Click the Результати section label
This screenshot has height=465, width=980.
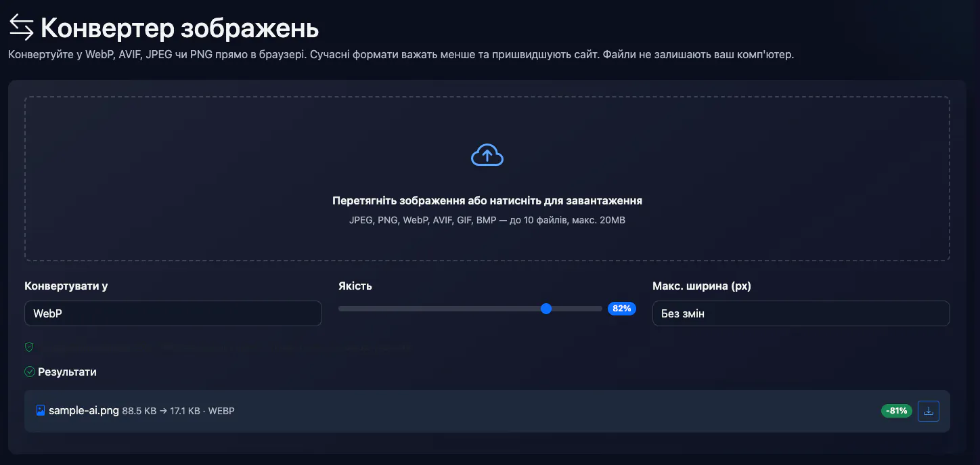tap(67, 372)
